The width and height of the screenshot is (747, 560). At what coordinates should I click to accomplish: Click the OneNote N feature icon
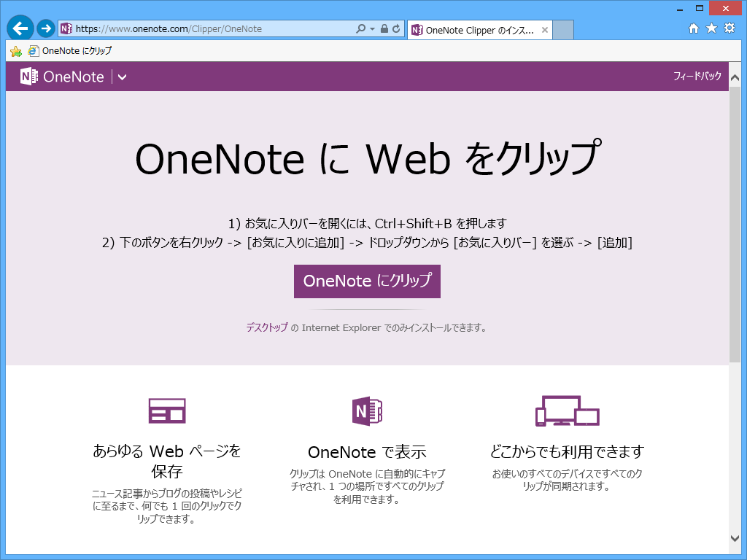click(368, 411)
